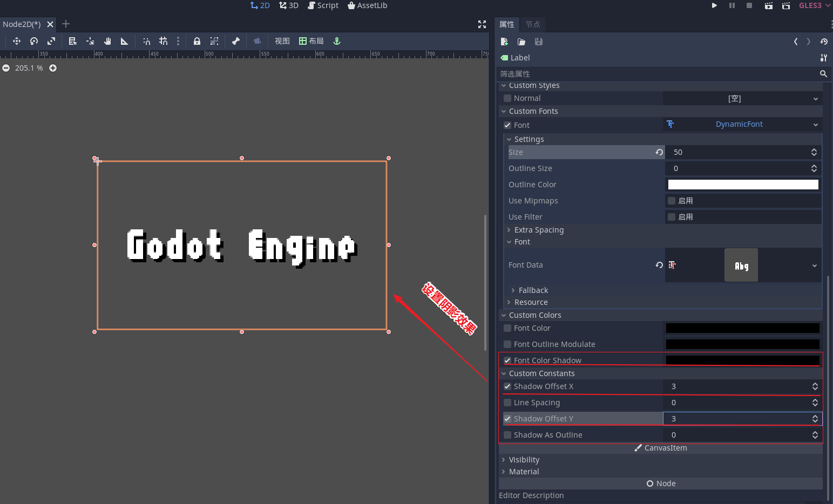This screenshot has width=833, height=504.
Task: Open the 布局 layout menu
Action: pos(311,41)
